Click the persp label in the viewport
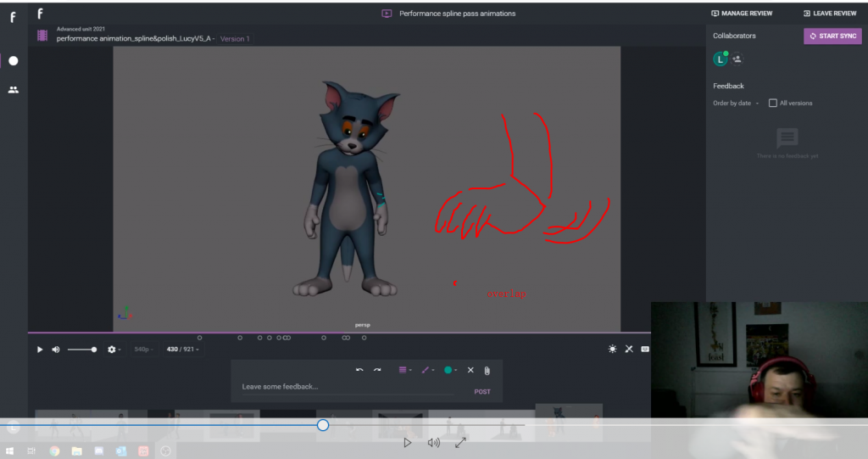Screen dimensions: 868x459 click(x=363, y=325)
